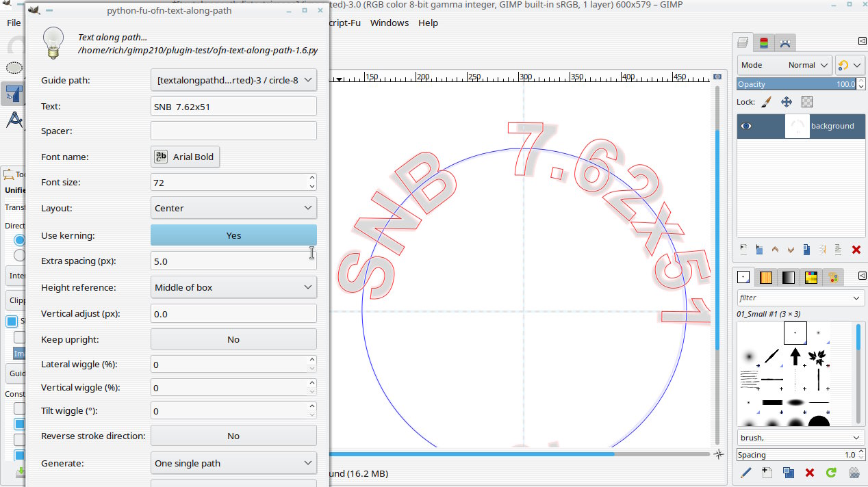Image resolution: width=868 pixels, height=487 pixels.
Task: Open the Patterns tab
Action: pyautogui.click(x=765, y=277)
